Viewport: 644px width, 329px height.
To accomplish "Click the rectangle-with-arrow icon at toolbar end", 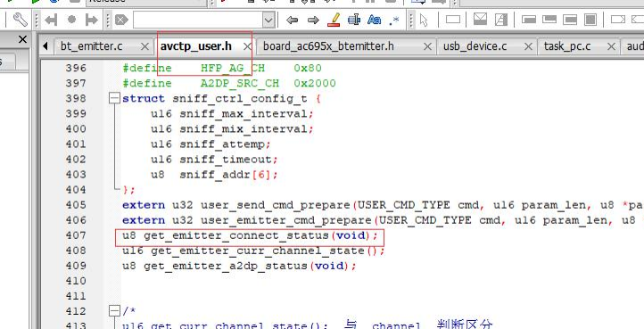I will tap(618, 20).
